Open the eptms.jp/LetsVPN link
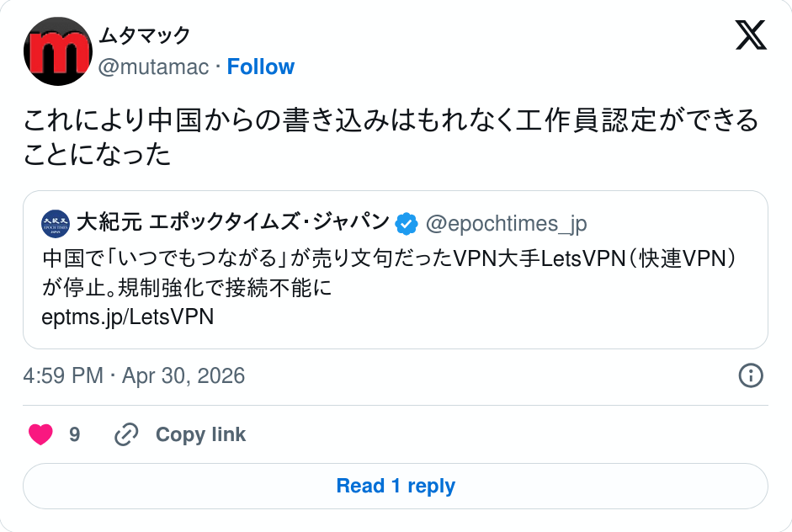The width and height of the screenshot is (792, 532). coord(127,317)
